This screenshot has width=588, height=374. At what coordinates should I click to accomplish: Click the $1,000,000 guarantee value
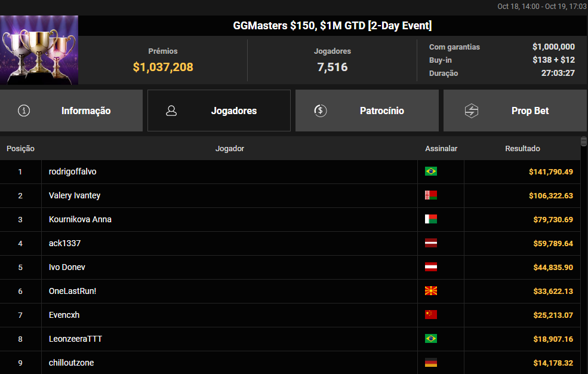click(553, 47)
